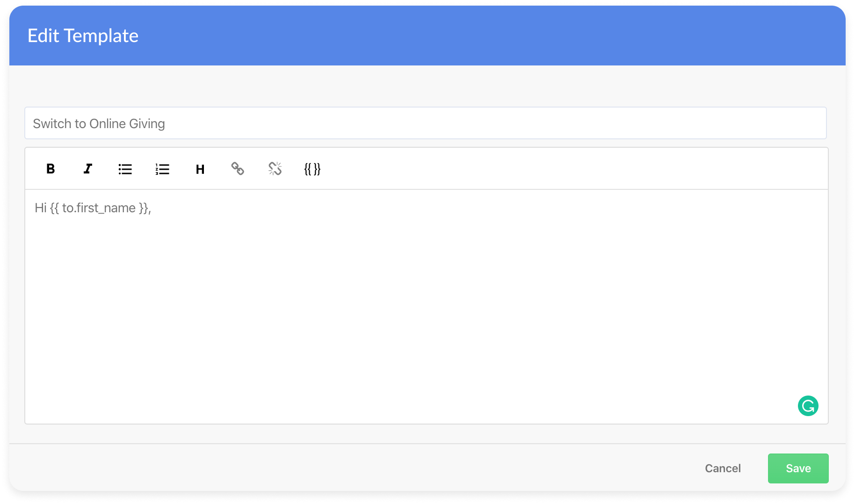Apply heading style with the H icon
The width and height of the screenshot is (855, 504).
(200, 169)
